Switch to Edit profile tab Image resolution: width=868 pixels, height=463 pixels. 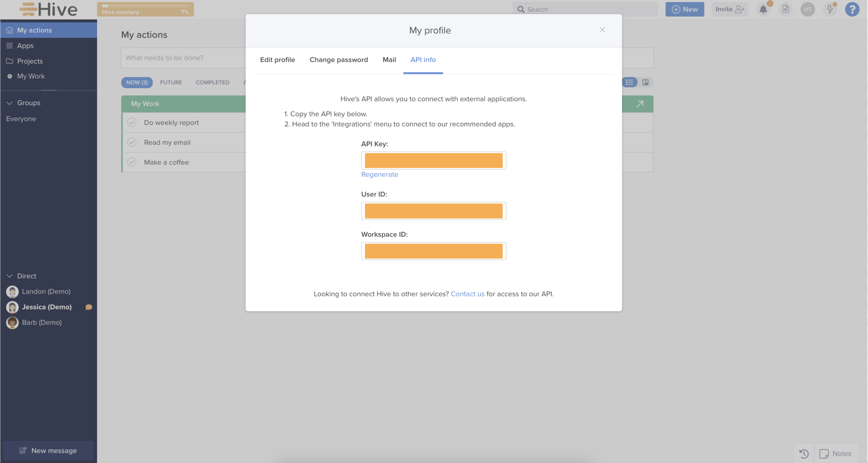tap(277, 60)
